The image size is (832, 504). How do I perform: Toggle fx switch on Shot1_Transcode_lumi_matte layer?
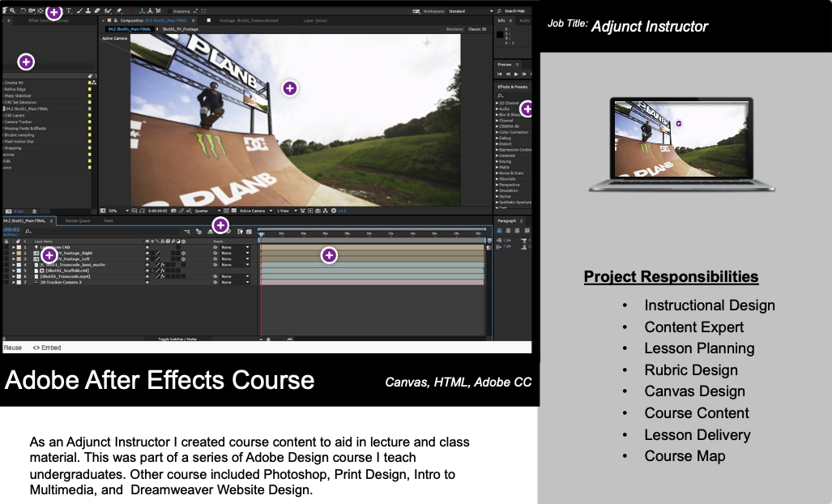[x=162, y=265]
